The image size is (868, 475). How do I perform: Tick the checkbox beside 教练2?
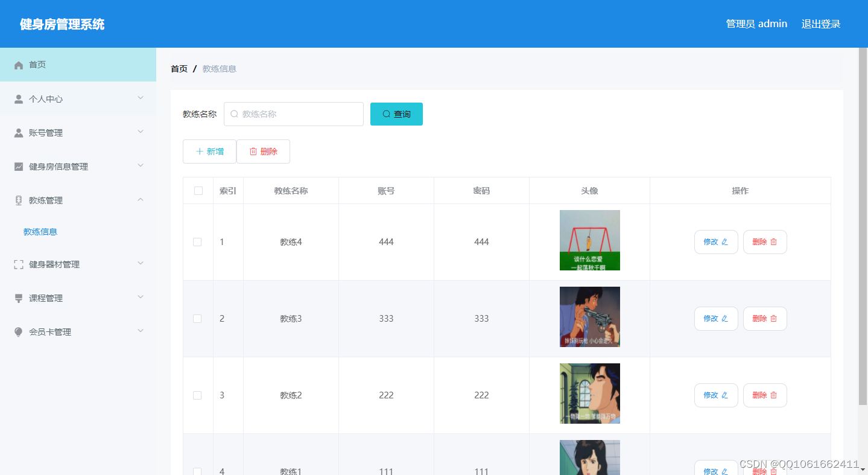(x=197, y=395)
